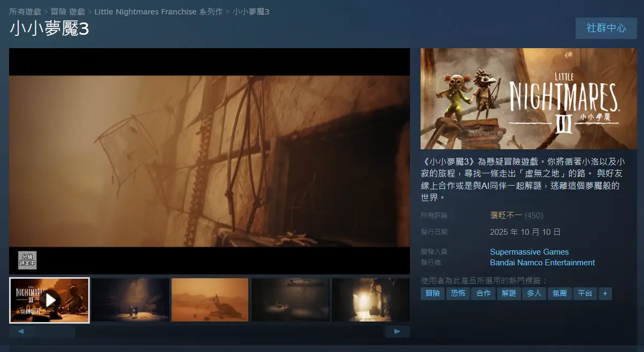This screenshot has height=352, width=644.
Task: Open Supermassive Games developer page
Action: pyautogui.click(x=529, y=252)
